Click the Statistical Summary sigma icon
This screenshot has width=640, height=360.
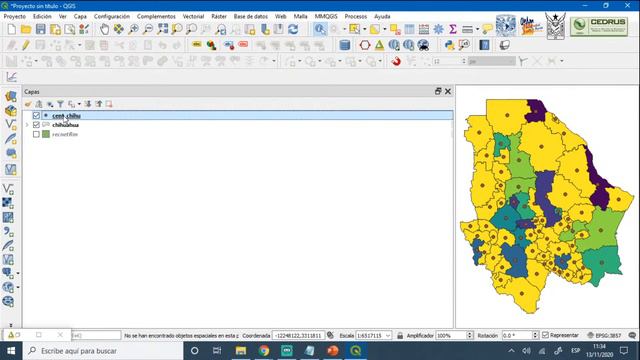tap(453, 29)
